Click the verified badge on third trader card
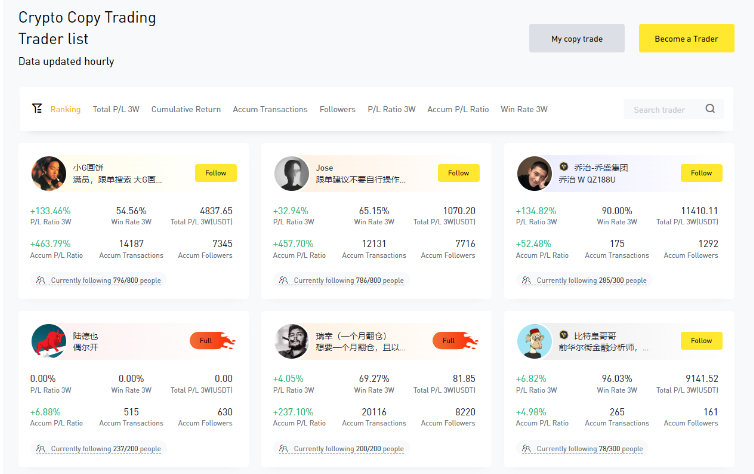754x474 pixels. point(564,167)
